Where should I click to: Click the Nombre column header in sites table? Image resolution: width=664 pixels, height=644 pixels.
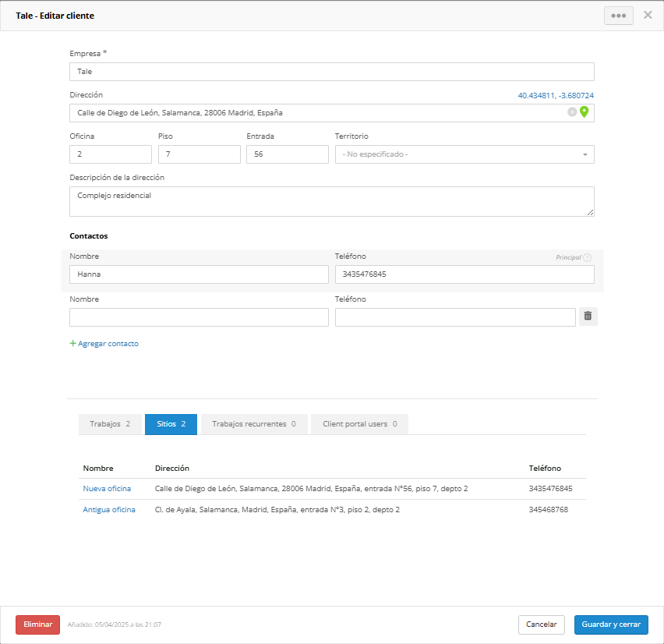point(98,468)
